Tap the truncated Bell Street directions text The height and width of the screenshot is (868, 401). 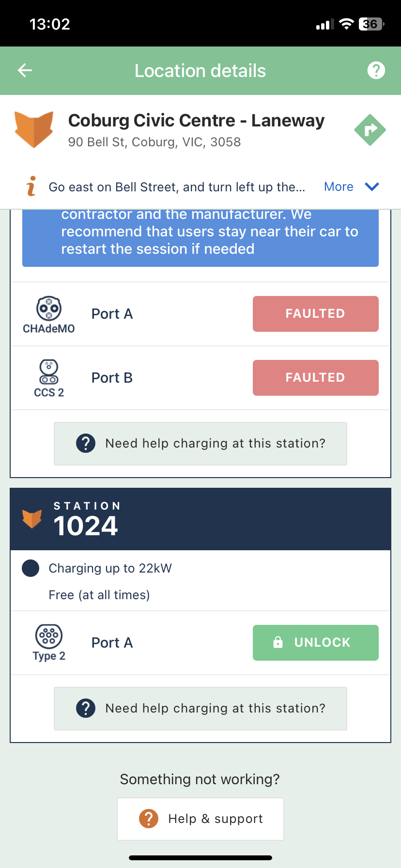[177, 187]
